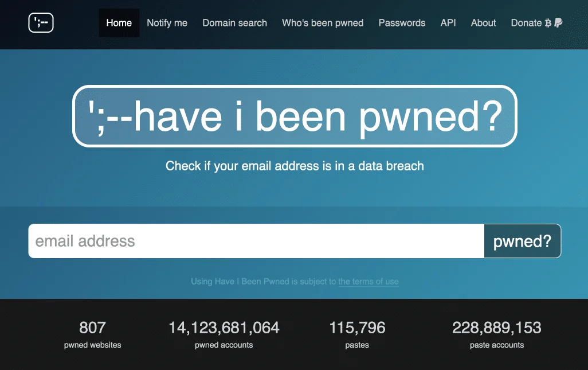Viewport: 588px width, 370px height.
Task: Click the 'have i been pwned?' title banner
Action: click(x=294, y=117)
